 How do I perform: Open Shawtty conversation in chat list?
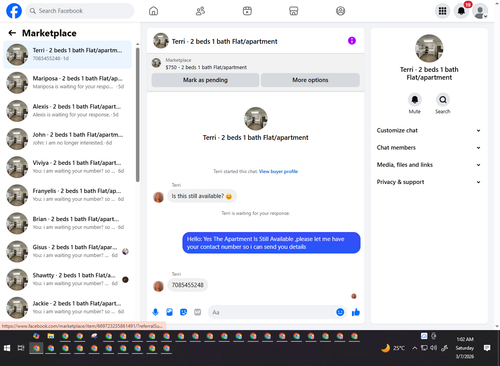click(68, 280)
